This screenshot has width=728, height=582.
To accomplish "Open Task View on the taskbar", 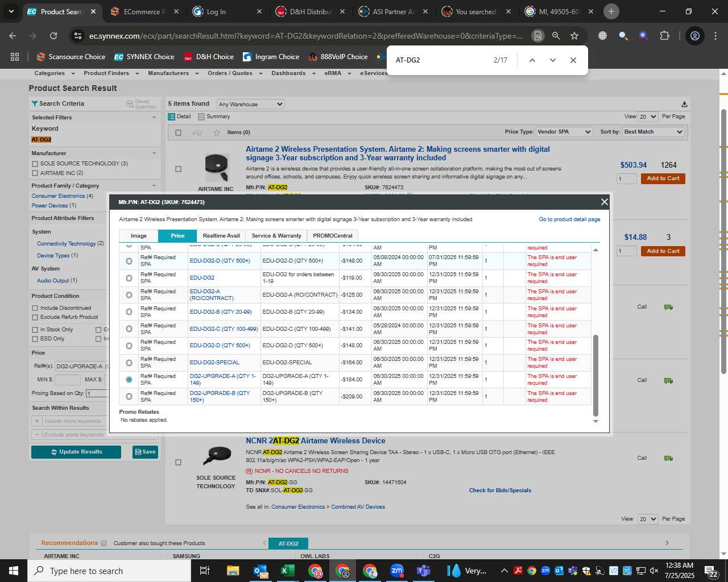I will coord(205,571).
